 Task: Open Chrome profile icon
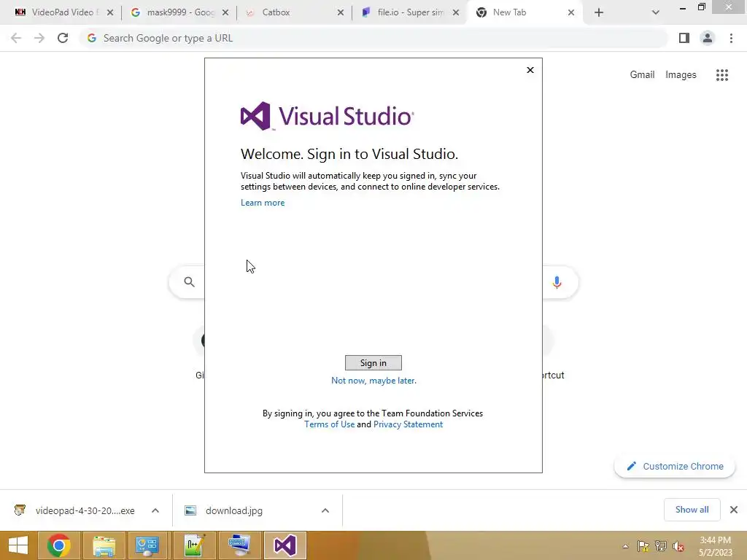click(708, 38)
